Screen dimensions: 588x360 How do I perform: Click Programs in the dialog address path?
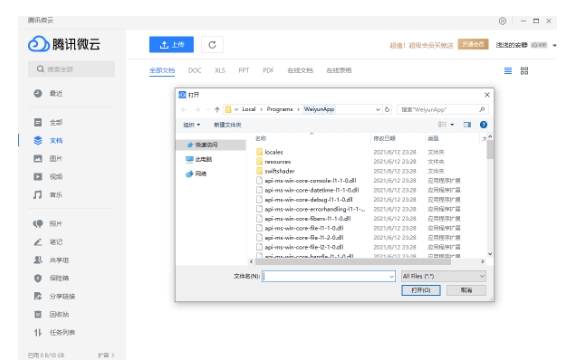pos(280,109)
